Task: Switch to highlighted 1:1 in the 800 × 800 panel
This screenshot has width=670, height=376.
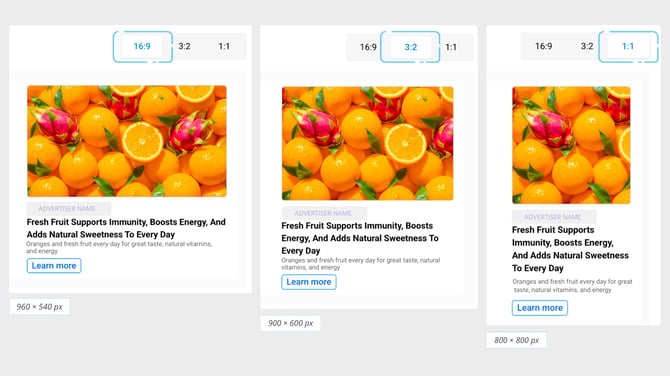Action: [628, 46]
